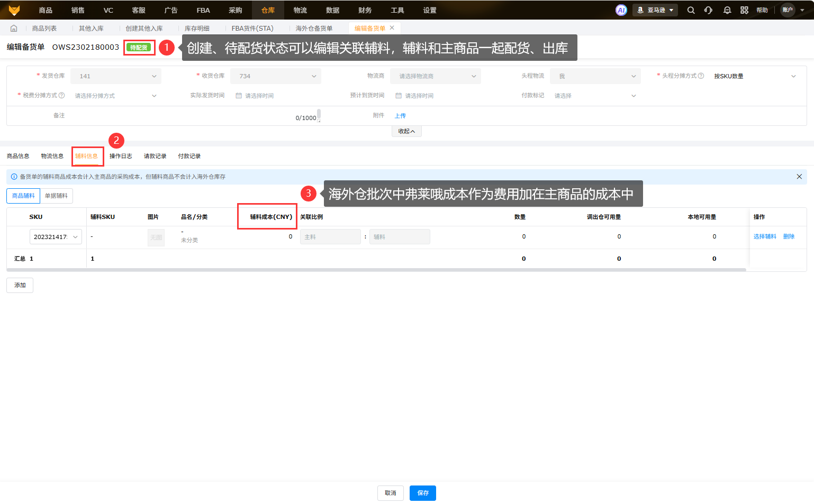Go to the home tab icon
814x504 pixels.
pyautogui.click(x=14, y=29)
